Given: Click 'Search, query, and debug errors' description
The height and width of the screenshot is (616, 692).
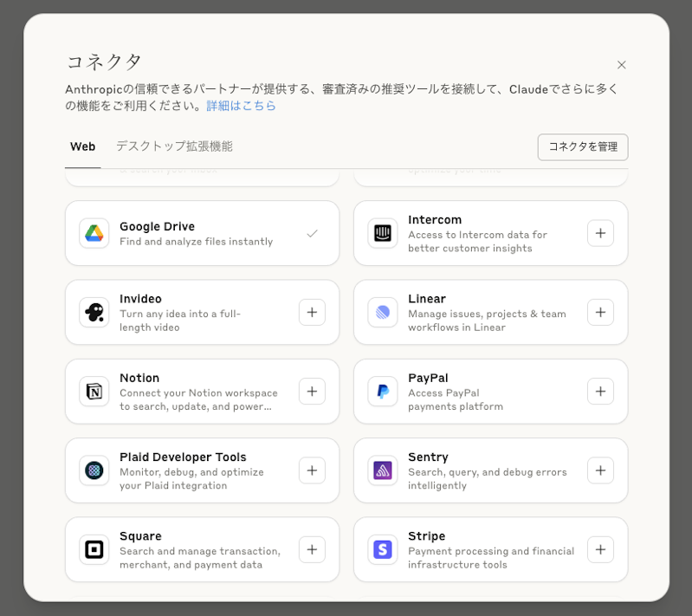Looking at the screenshot, I should 488,478.
